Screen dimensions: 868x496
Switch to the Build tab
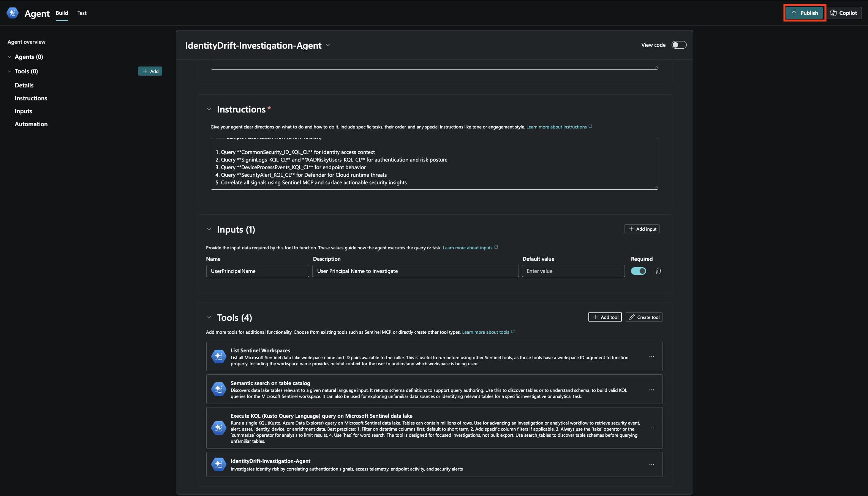pos(62,13)
